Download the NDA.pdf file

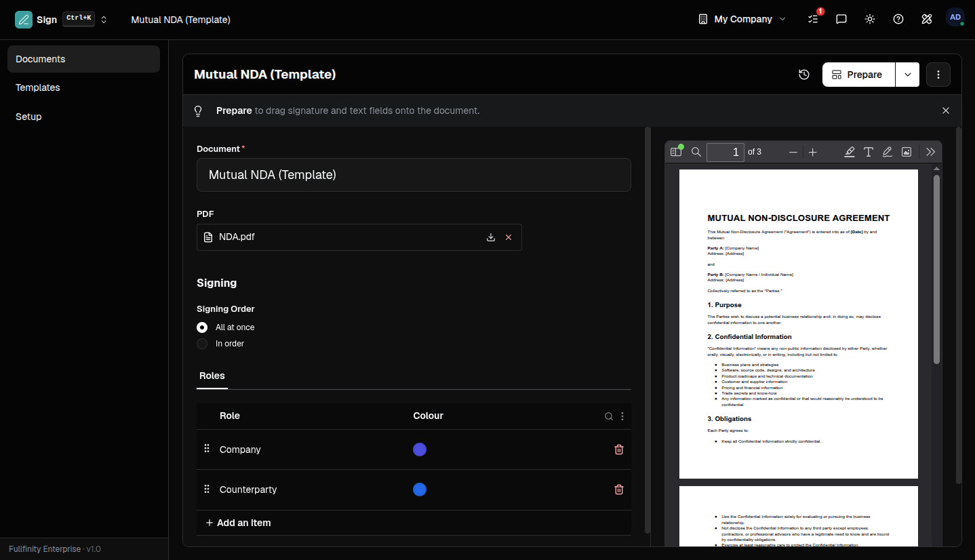491,237
